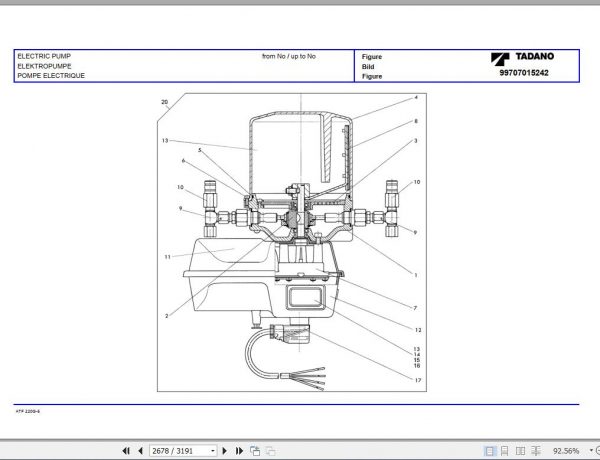Select single page view mode
This screenshot has width=600, height=460.
(x=489, y=451)
